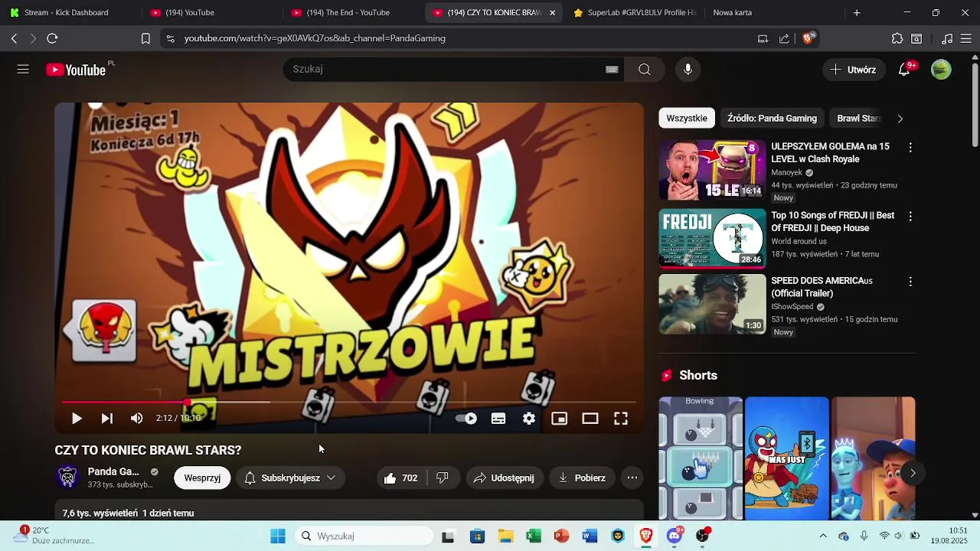Click the Wesprzyj button

click(202, 478)
